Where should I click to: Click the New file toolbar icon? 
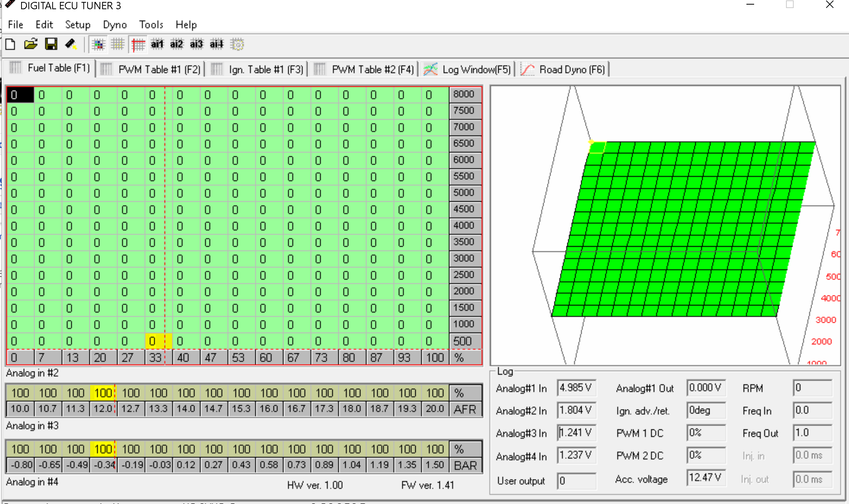[x=10, y=45]
